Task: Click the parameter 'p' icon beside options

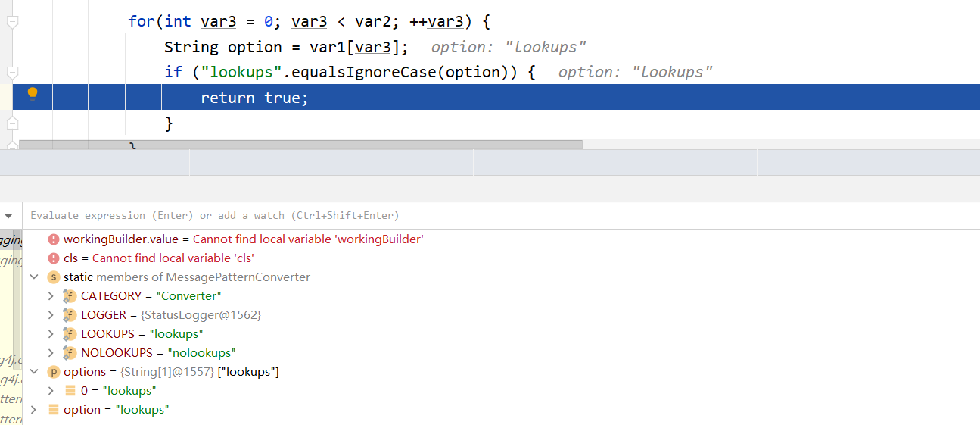Action: (x=53, y=372)
